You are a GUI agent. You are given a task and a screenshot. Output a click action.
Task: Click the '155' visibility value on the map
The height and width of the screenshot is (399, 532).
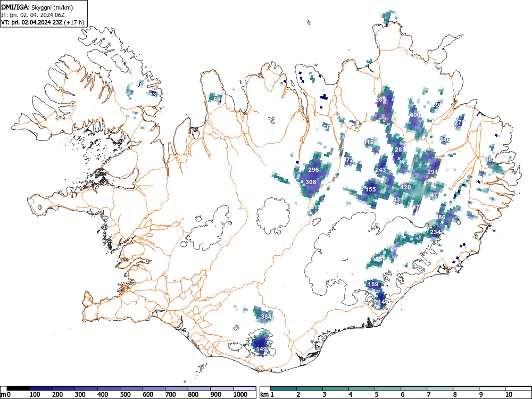coord(370,189)
